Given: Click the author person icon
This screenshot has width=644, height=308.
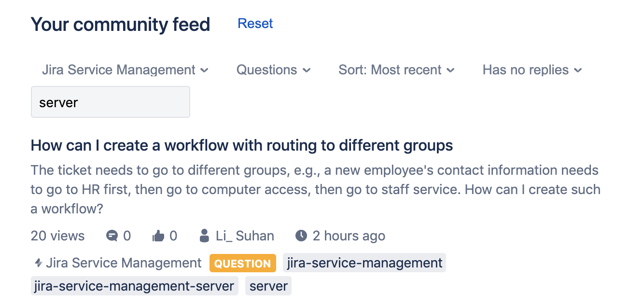Looking at the screenshot, I should click(204, 236).
